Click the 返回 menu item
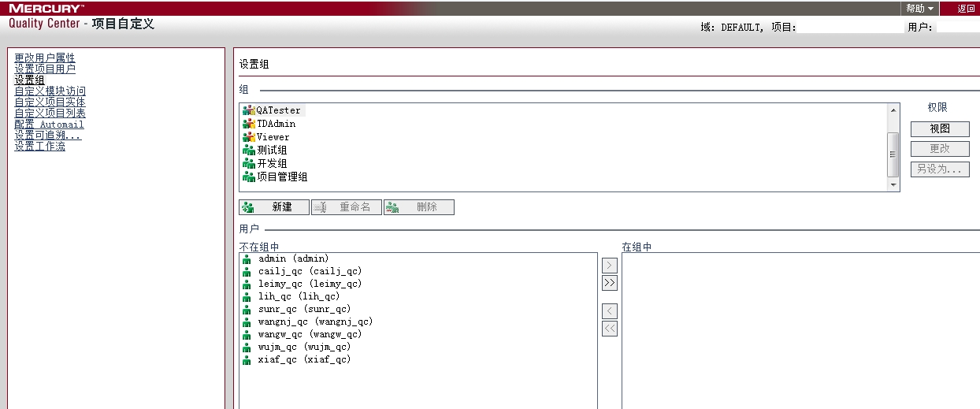Viewport: 980px width, 409px height. [966, 9]
